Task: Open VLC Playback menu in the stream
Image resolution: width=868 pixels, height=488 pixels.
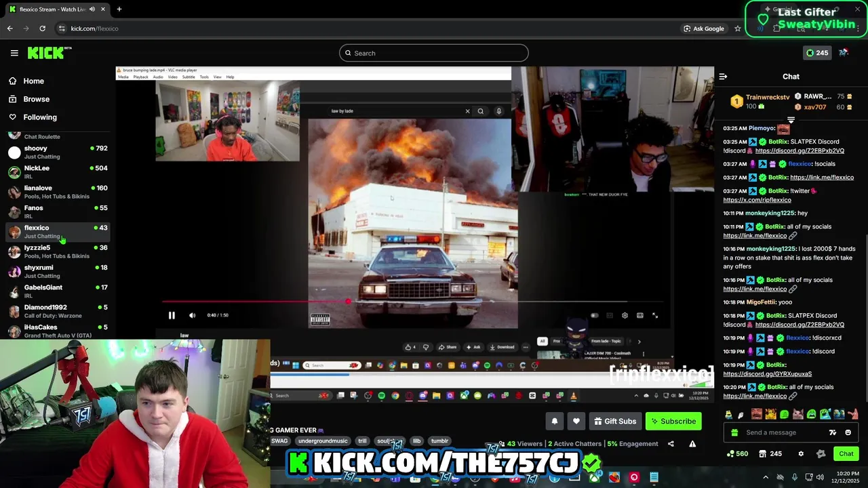Action: click(x=140, y=77)
